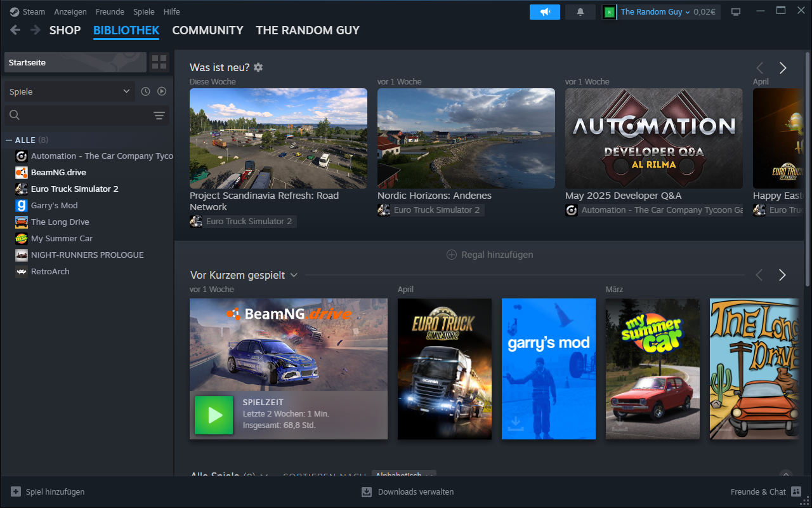The height and width of the screenshot is (508, 812).
Task: Click the recent activity clock icon
Action: pyautogui.click(x=145, y=91)
